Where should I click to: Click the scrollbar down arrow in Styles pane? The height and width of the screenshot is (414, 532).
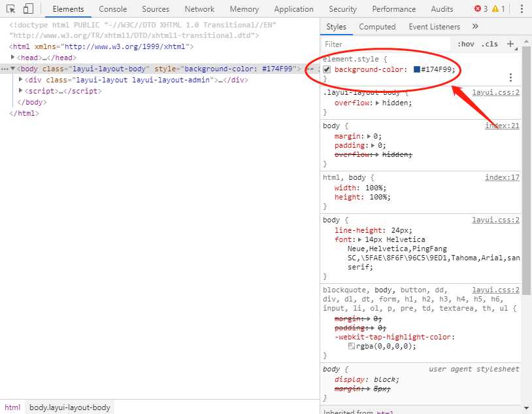526,408
